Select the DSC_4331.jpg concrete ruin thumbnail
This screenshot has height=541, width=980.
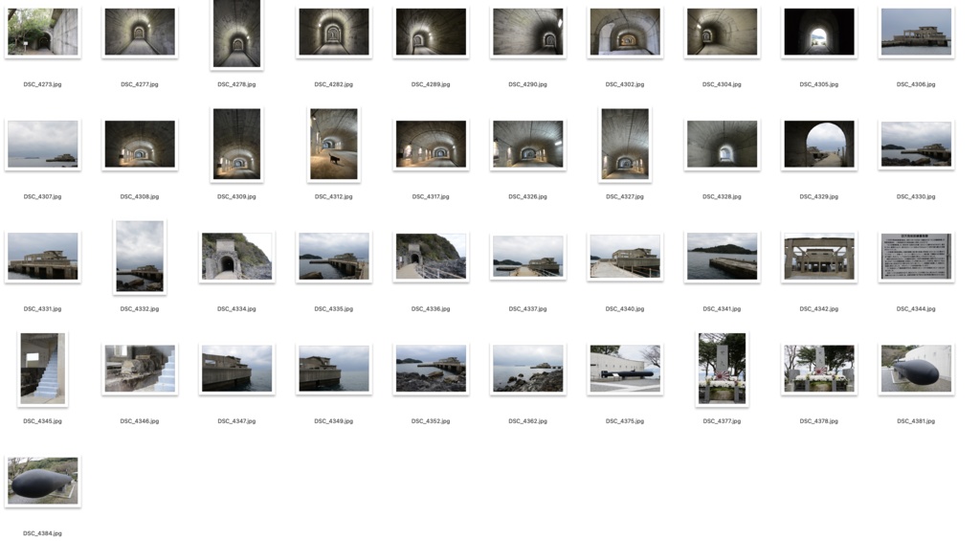pyautogui.click(x=42, y=257)
